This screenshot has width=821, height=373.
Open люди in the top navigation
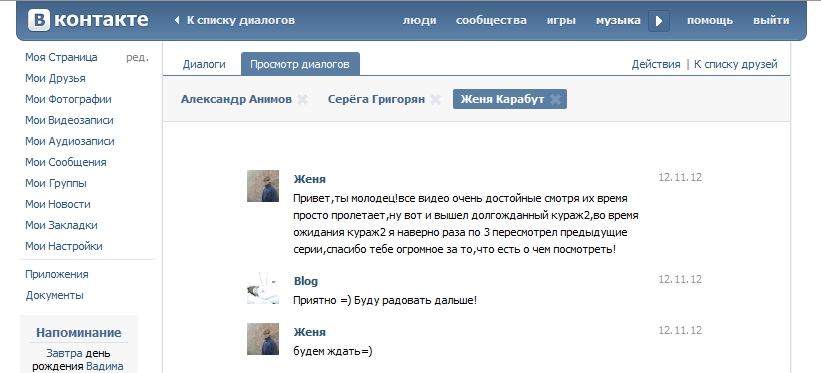(x=419, y=20)
